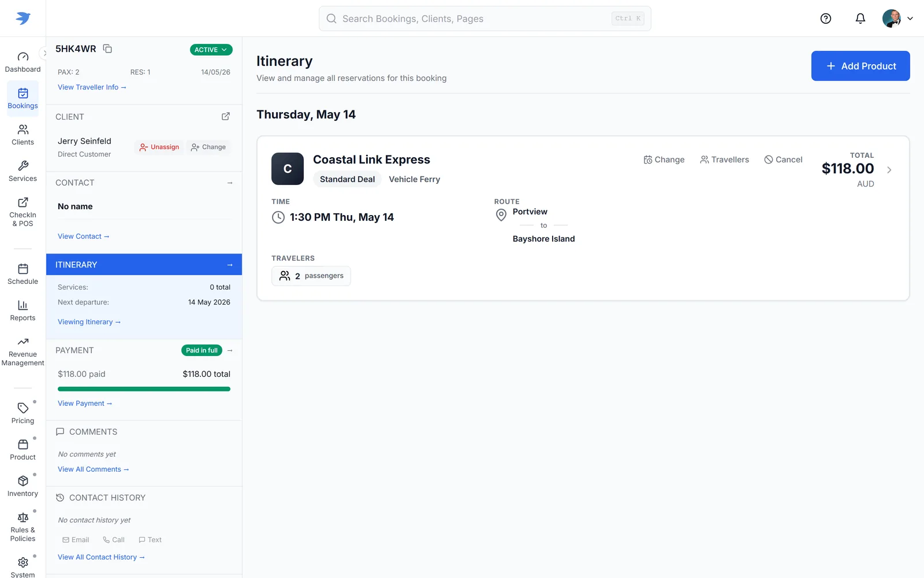Expand the CONTACT section arrow
Screen dimensions: 924x578
pos(230,183)
